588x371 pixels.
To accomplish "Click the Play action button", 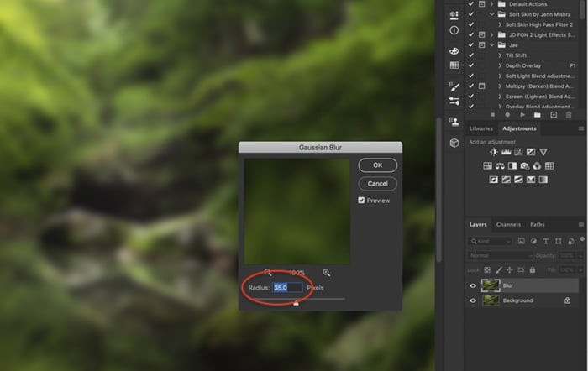I will (x=522, y=115).
